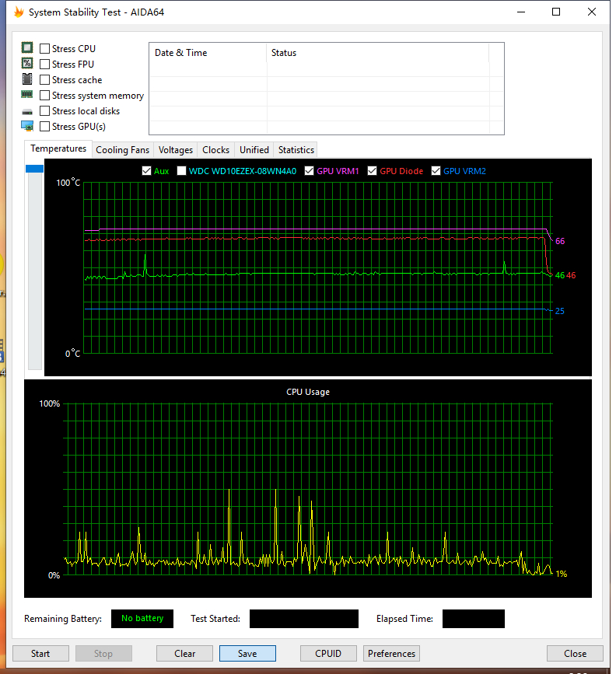Click the Date & Time column header

pos(208,53)
